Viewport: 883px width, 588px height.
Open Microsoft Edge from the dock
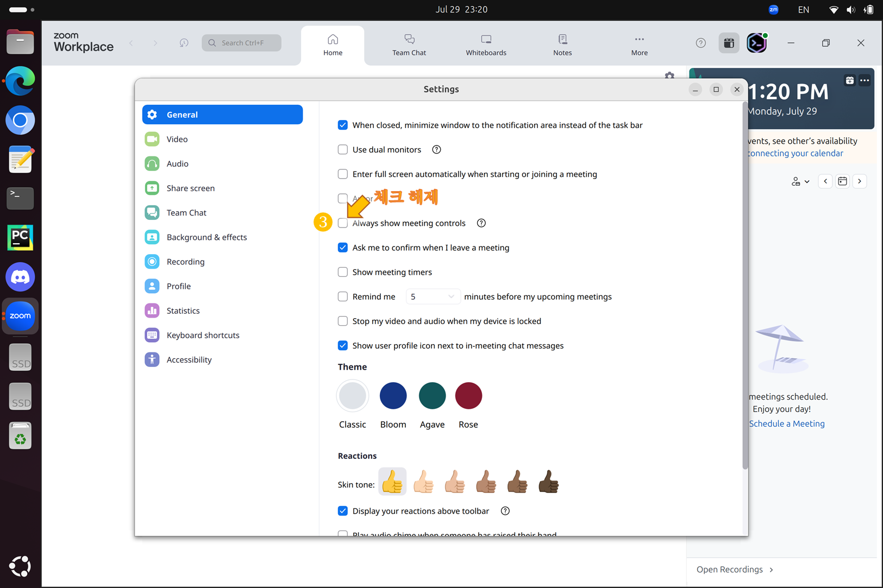point(20,81)
